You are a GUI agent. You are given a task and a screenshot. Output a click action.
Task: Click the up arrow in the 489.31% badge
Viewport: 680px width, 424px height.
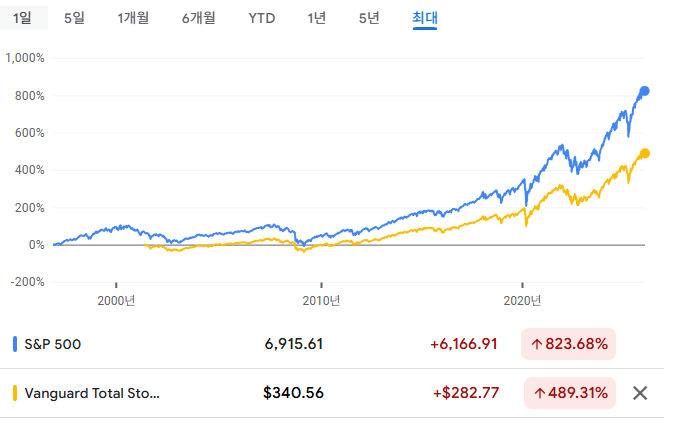click(537, 393)
